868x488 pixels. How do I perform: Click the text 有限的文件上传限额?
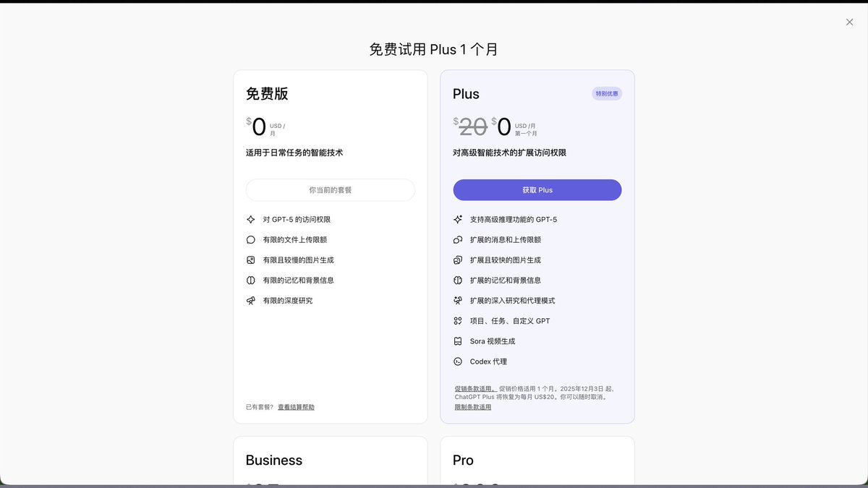[295, 239]
